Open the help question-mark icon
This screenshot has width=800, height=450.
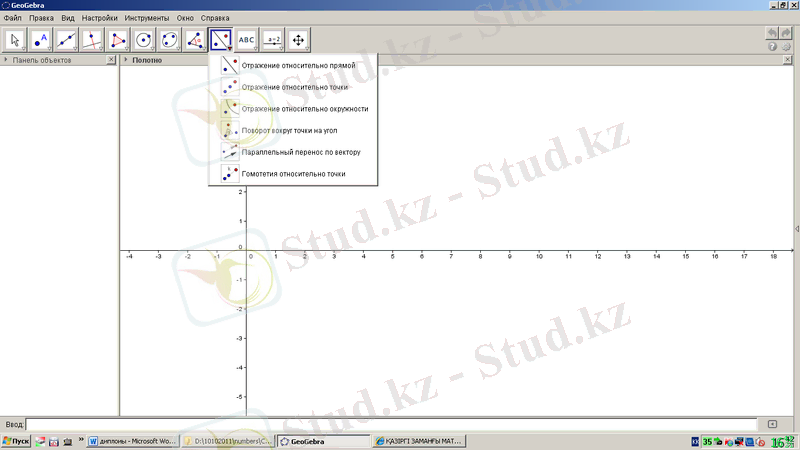pos(772,46)
